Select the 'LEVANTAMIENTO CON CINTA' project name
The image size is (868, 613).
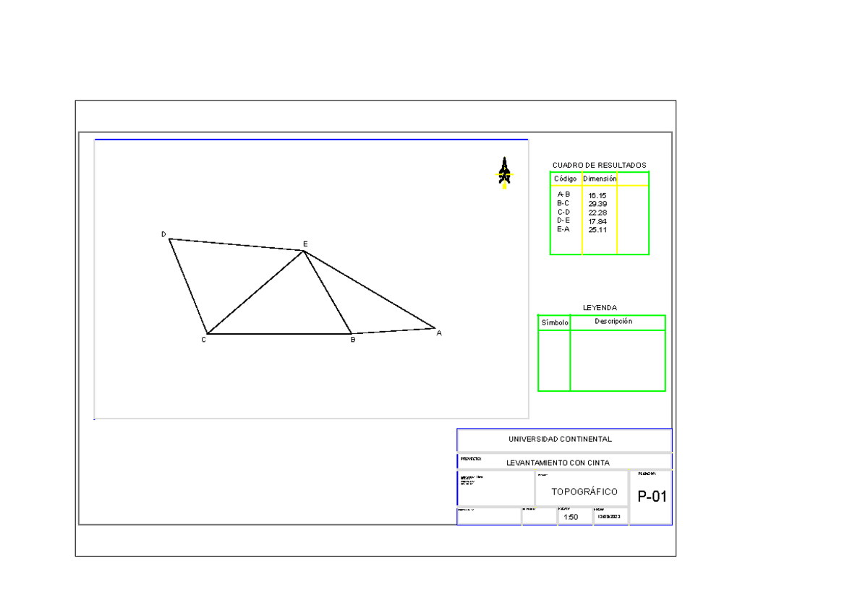click(x=558, y=463)
